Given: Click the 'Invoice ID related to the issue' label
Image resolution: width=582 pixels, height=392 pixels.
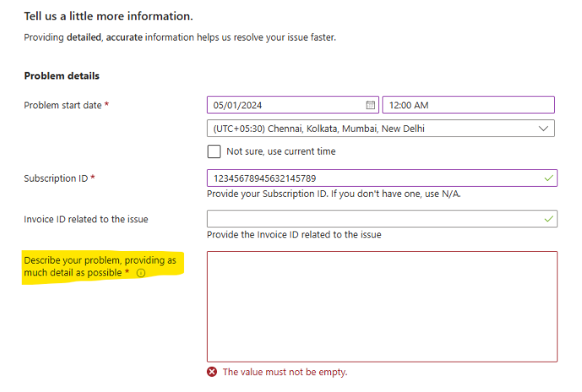Looking at the screenshot, I should pyautogui.click(x=86, y=220).
